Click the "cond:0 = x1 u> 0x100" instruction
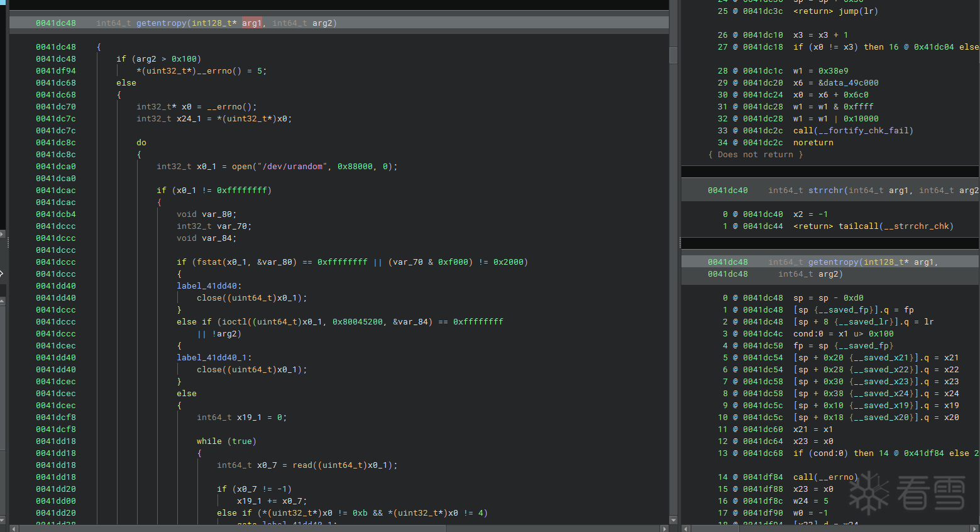This screenshot has height=532, width=980. click(844, 334)
